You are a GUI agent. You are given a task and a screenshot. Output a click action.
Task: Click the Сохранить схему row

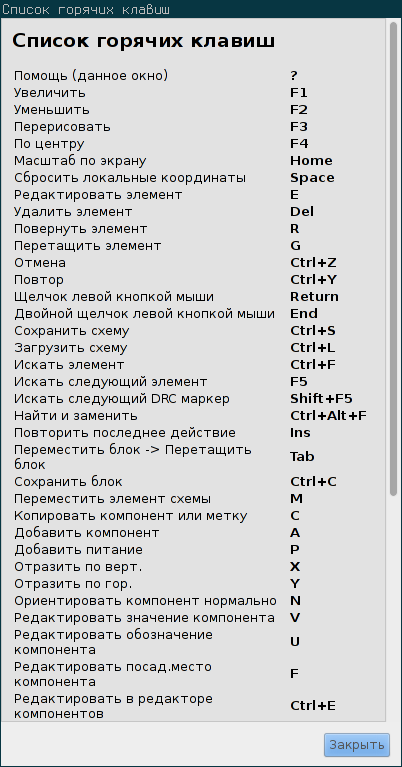(196, 331)
